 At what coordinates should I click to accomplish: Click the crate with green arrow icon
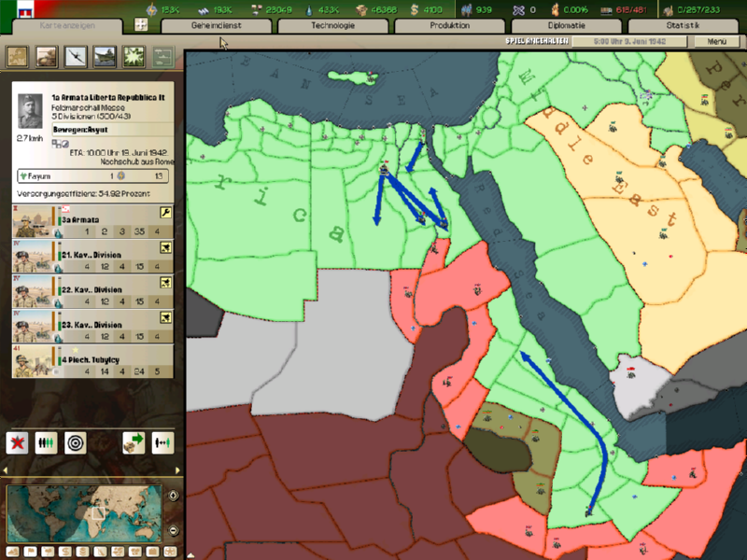[x=134, y=442]
